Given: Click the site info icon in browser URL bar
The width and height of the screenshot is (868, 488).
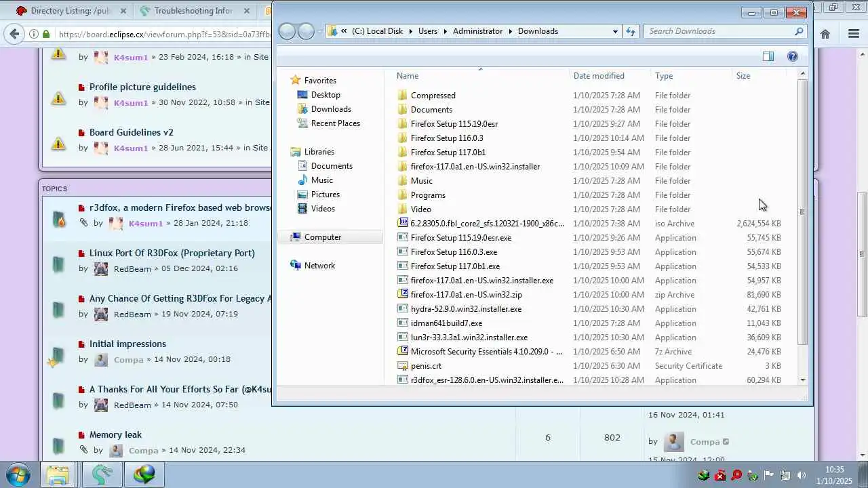Looking at the screenshot, I should (33, 34).
